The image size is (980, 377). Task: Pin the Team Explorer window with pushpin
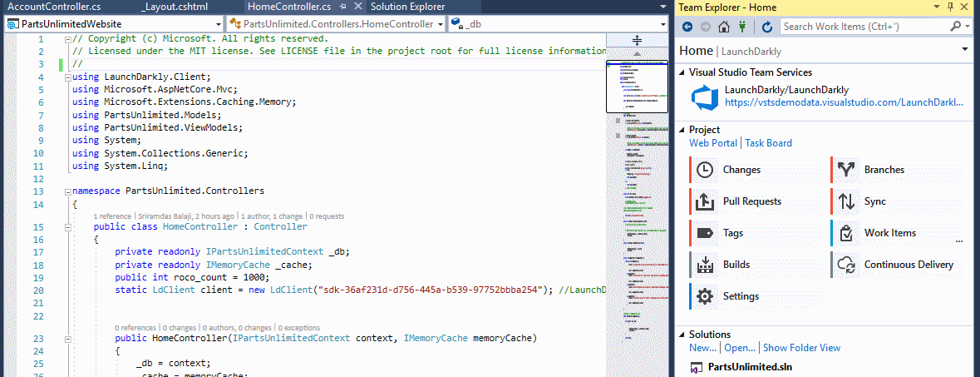point(951,7)
